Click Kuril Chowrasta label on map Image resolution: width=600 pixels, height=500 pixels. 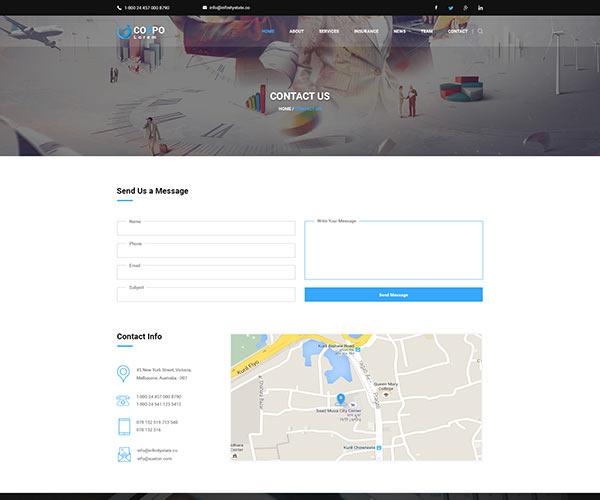click(359, 447)
